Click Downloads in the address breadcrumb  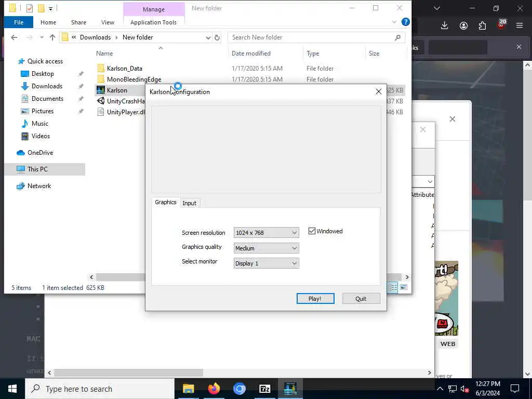(x=96, y=37)
